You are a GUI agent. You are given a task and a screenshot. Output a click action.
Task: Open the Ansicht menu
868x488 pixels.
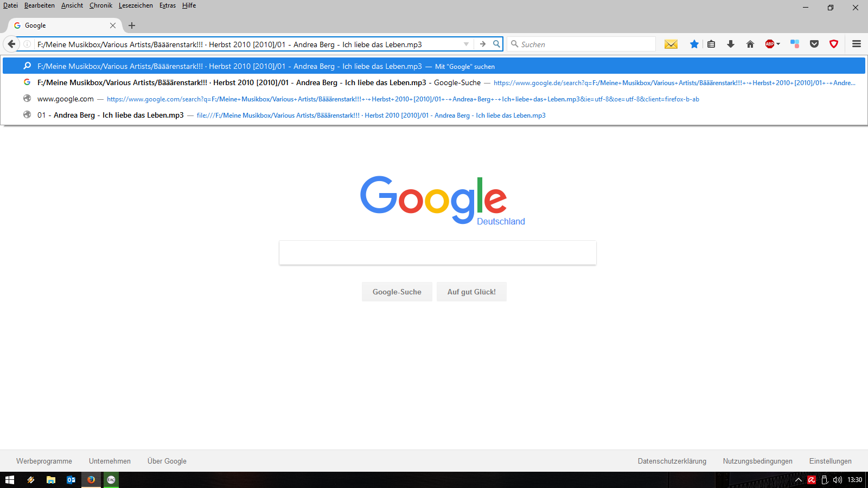tap(72, 5)
